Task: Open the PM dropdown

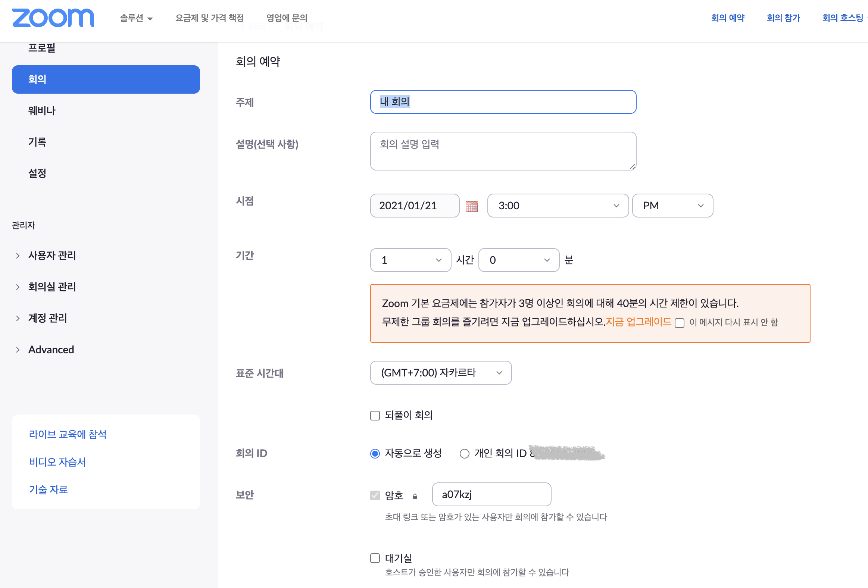Action: click(x=672, y=206)
